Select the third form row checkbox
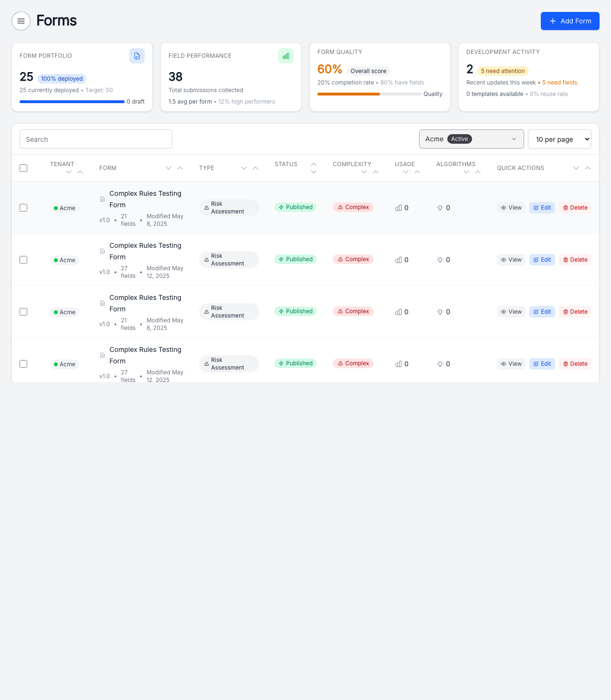Screen dimensions: 611x700 point(23,312)
